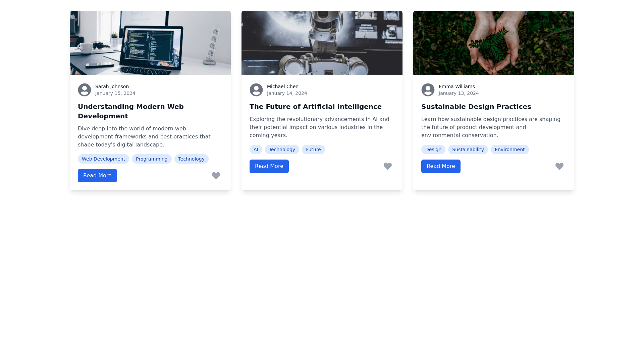Viewport: 644px width, 362px height.
Task: Open the hands holding plant image
Action: point(494,43)
